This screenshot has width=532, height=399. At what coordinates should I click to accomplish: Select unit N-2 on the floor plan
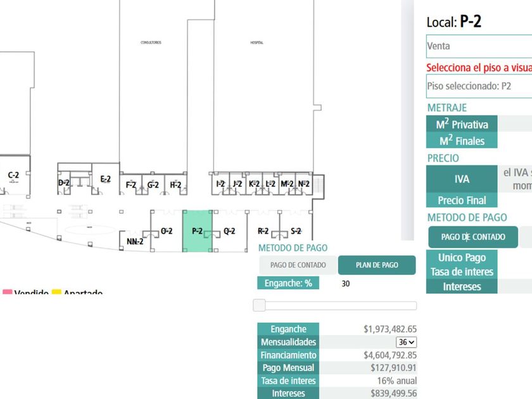pos(303,184)
